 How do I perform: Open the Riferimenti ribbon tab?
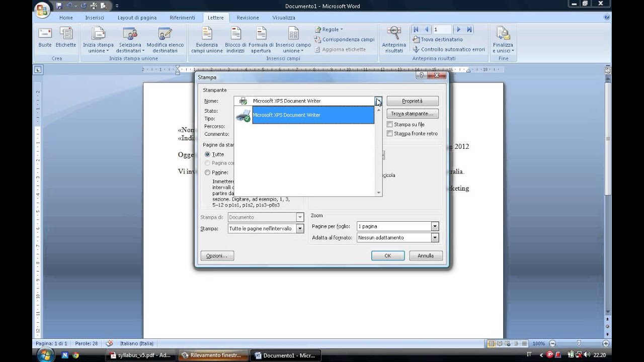(x=183, y=18)
